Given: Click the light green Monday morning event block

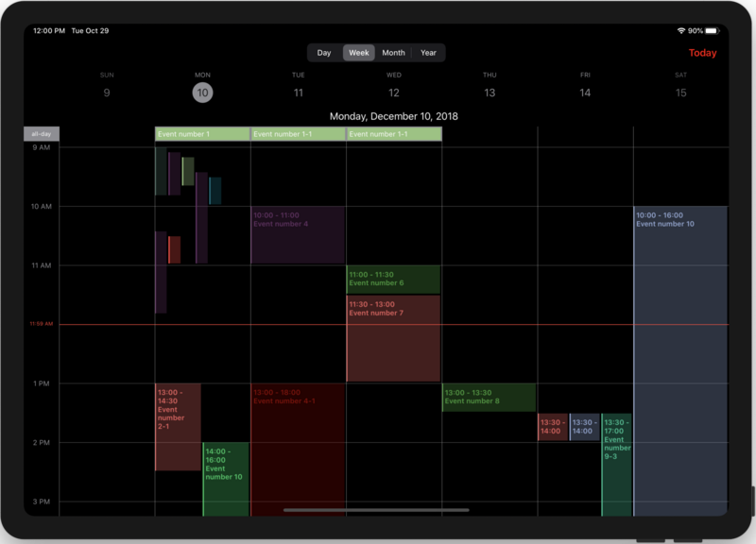Looking at the screenshot, I should coord(188,171).
